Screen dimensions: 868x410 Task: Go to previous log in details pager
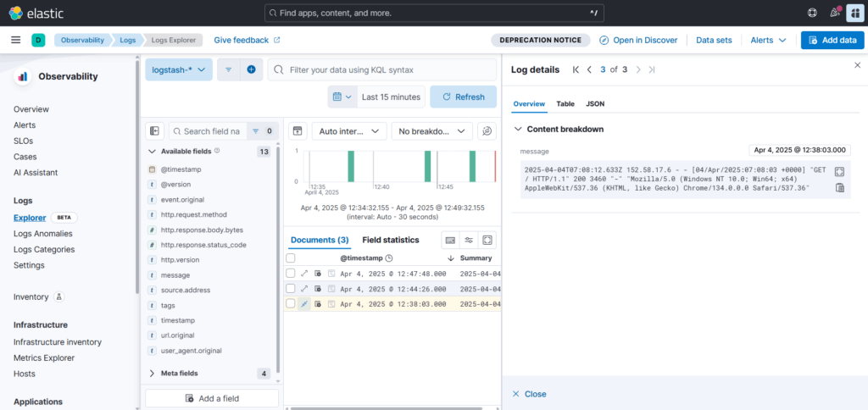click(x=589, y=69)
